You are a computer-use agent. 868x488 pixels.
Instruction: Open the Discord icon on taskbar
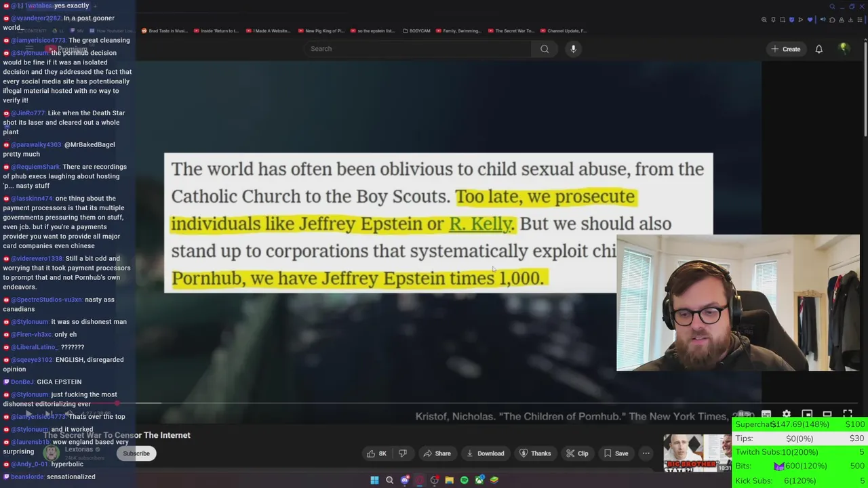pos(405,480)
